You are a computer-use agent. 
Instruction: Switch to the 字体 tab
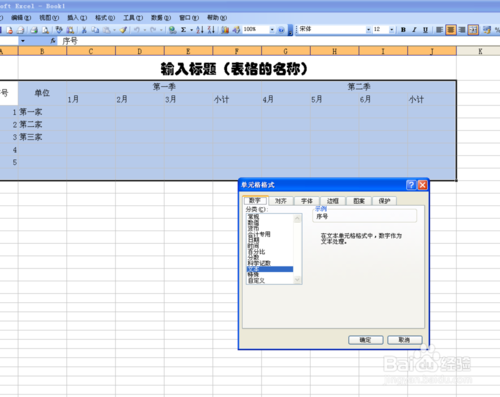tap(307, 201)
